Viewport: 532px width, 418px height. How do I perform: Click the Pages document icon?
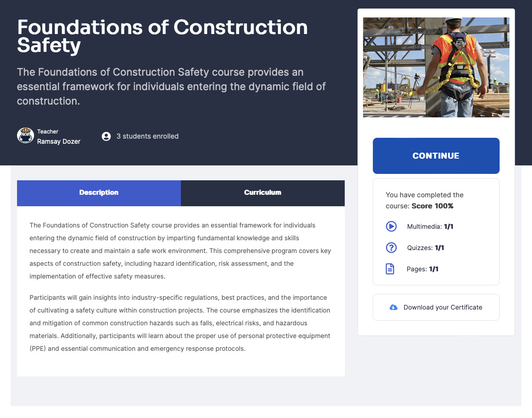[x=390, y=269]
